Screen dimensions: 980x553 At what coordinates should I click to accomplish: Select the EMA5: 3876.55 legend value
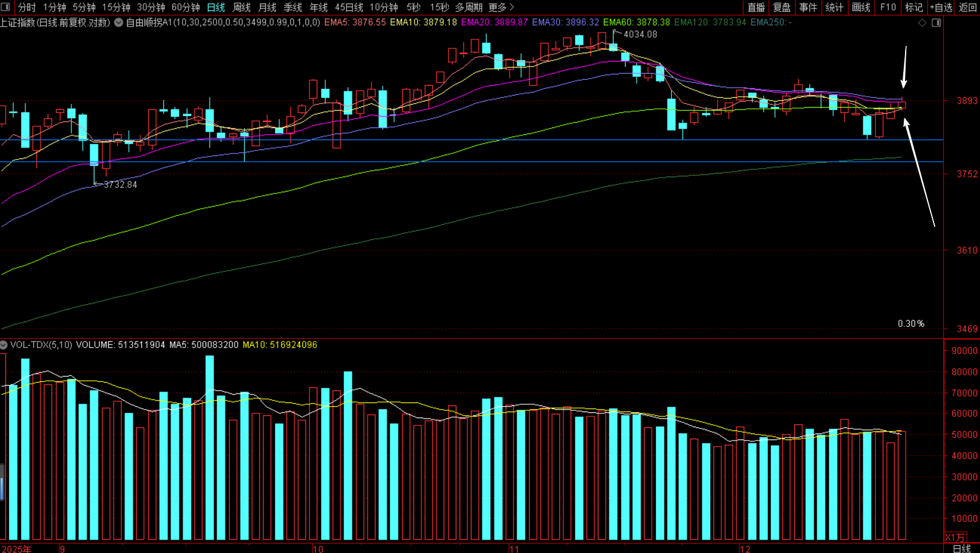click(x=355, y=22)
